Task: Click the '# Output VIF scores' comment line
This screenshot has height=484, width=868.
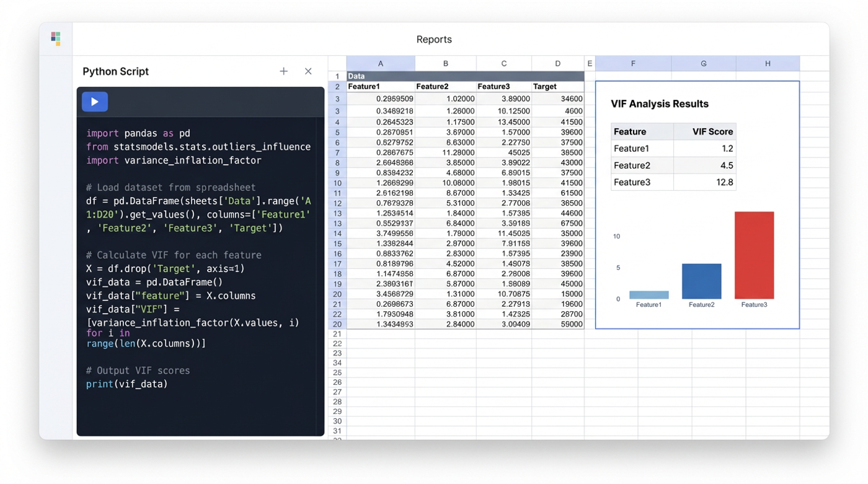Action: pos(138,371)
